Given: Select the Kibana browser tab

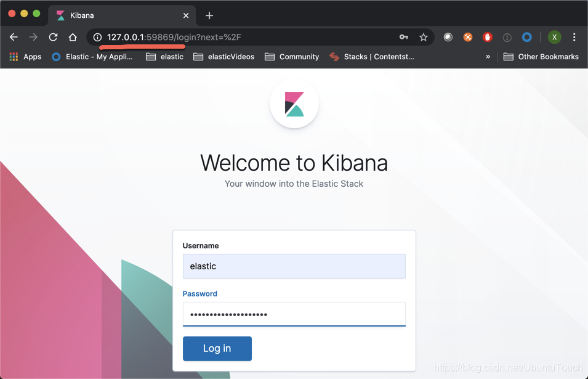Looking at the screenshot, I should [x=122, y=15].
